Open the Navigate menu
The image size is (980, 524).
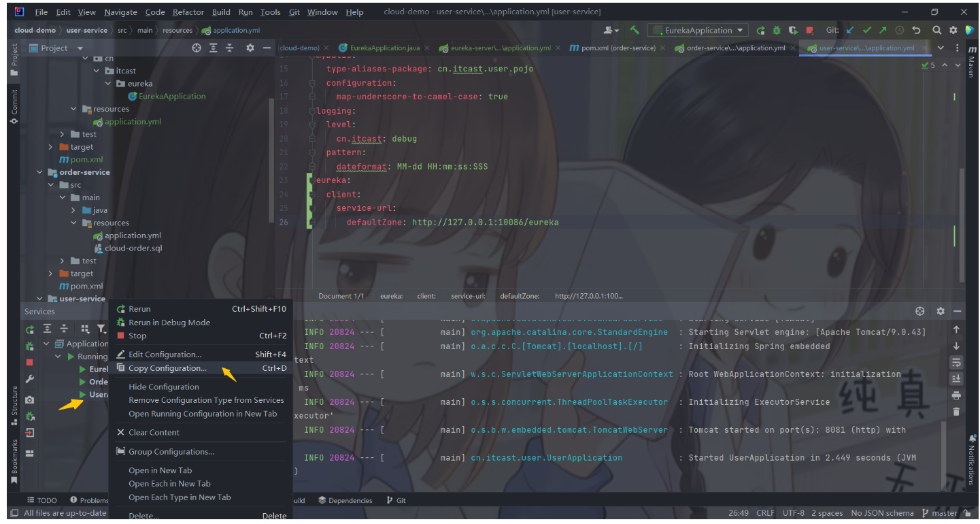click(x=120, y=12)
